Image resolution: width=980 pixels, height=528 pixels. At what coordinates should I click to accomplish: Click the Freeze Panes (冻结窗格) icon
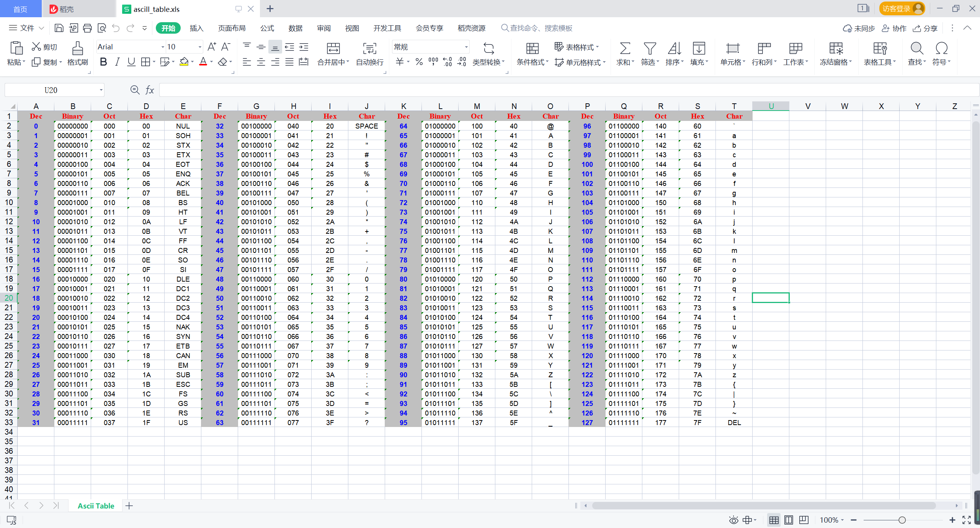click(836, 49)
